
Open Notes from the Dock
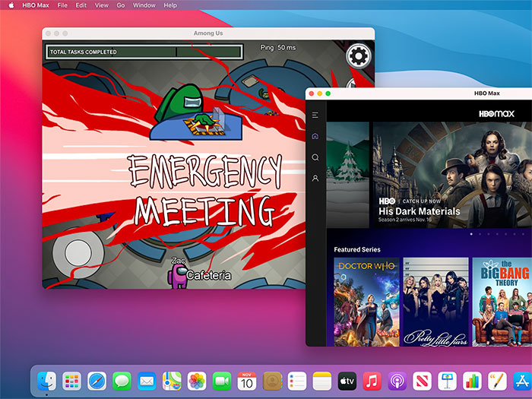point(322,382)
